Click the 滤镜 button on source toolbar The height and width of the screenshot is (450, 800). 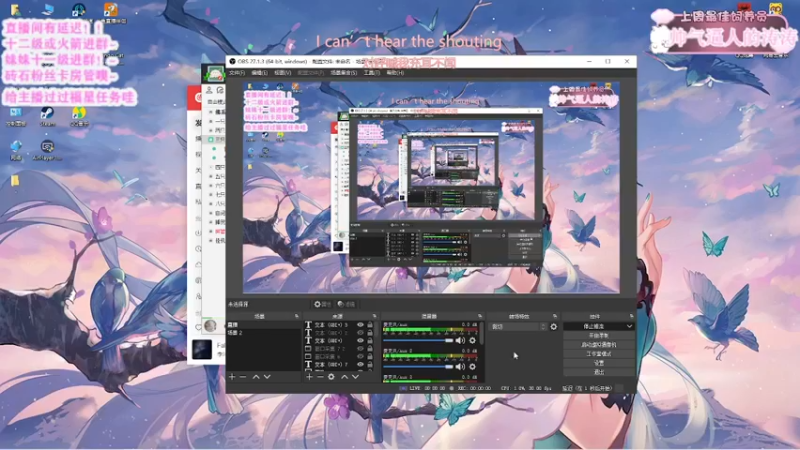346,304
